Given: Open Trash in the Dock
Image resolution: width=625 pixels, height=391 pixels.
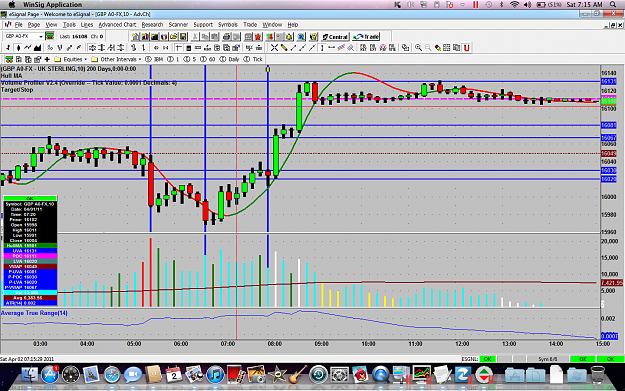Looking at the screenshot, I should (x=597, y=375).
